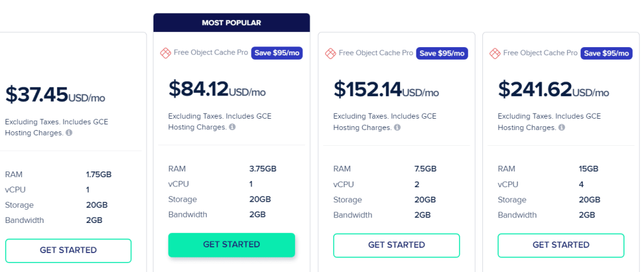Click Free Object Cache Pro text in $241.62 plan
The image size is (644, 272).
540,53
